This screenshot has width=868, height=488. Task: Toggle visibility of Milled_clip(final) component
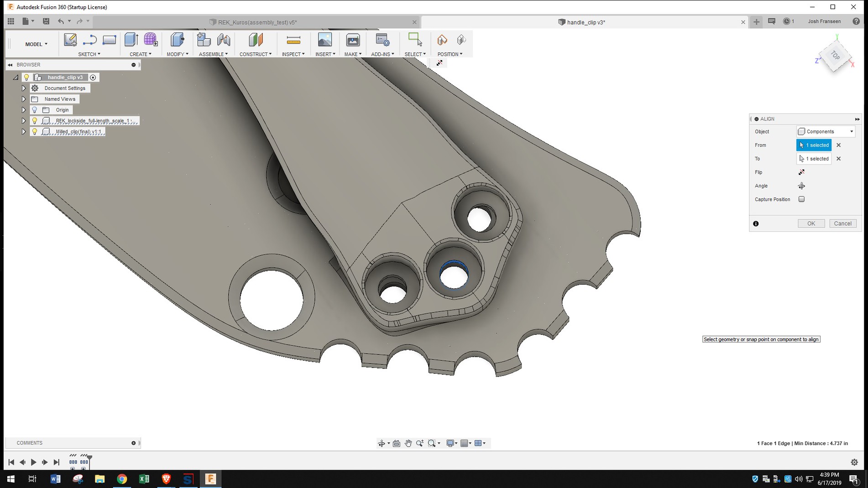35,131
